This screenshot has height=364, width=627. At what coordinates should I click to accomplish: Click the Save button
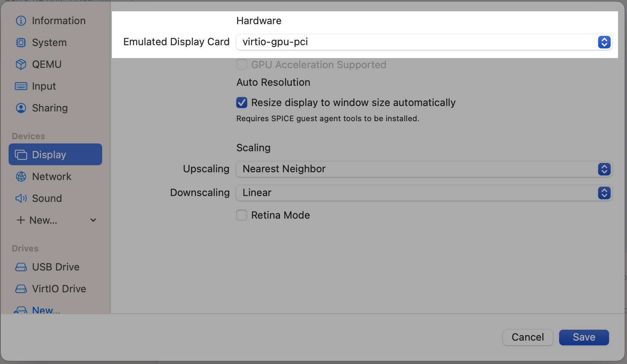click(584, 337)
